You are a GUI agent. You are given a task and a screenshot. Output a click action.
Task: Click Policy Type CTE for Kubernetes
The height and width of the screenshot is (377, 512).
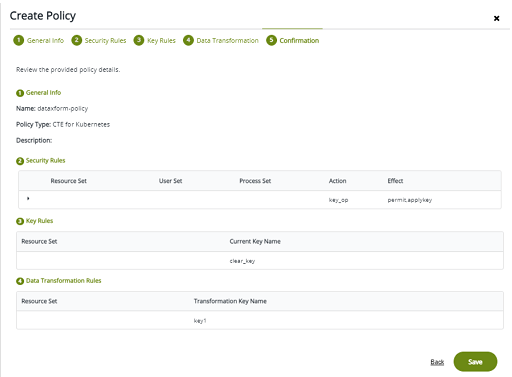(x=63, y=124)
